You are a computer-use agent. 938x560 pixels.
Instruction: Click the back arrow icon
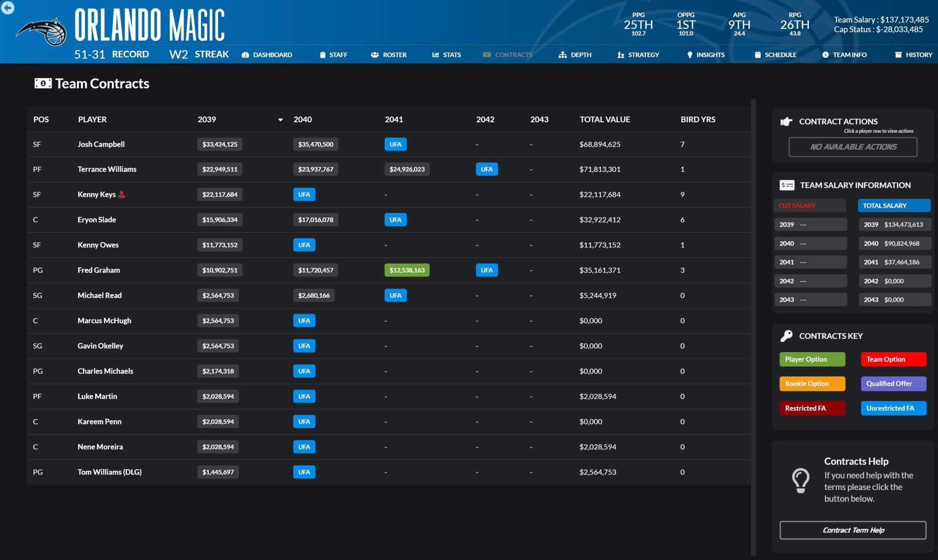(x=8, y=8)
